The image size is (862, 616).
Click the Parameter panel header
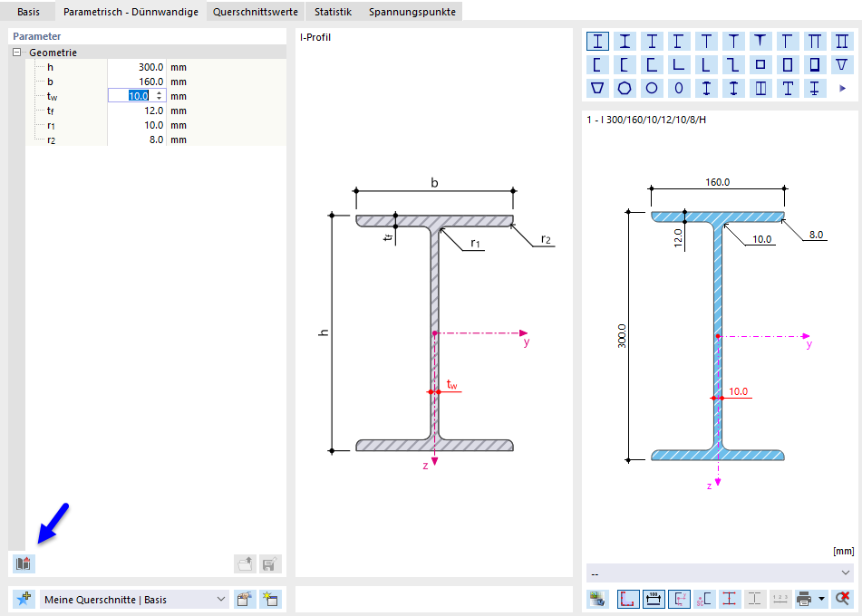(x=37, y=36)
